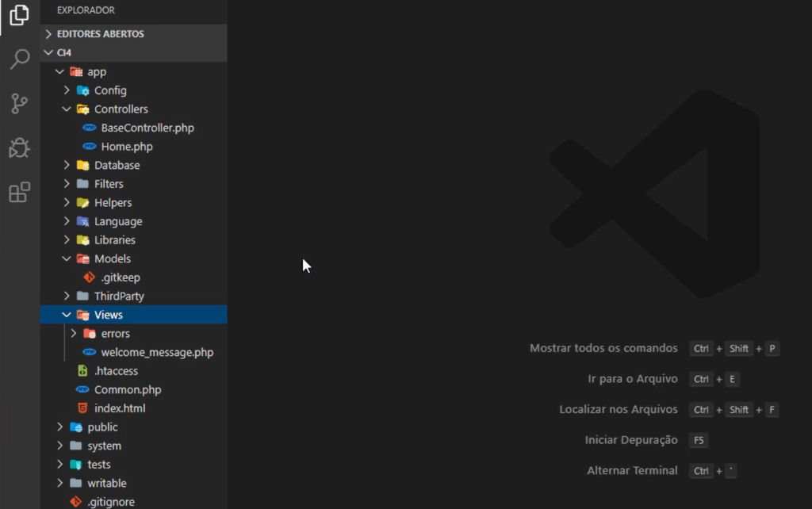This screenshot has height=509, width=812.
Task: Click the git icon beside .gitkeep
Action: click(89, 277)
